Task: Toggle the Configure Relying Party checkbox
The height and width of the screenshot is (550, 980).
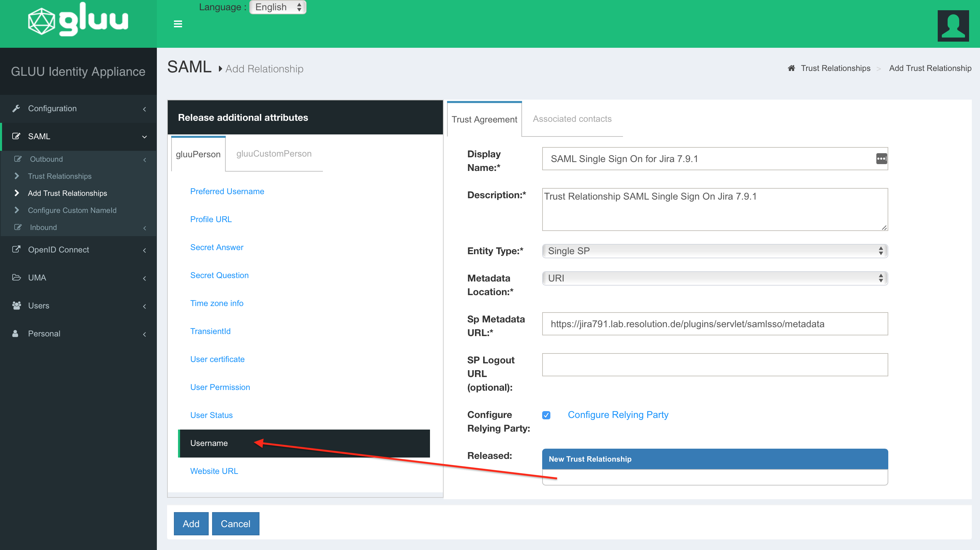Action: 546,415
